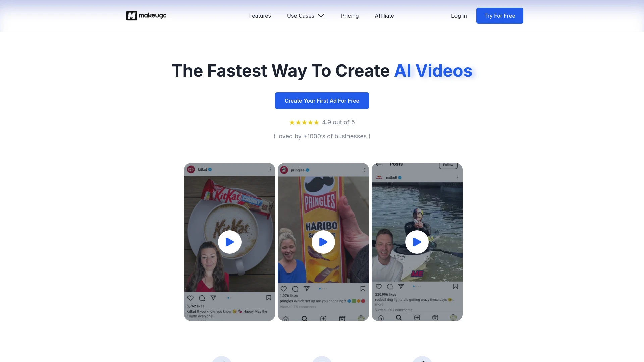Click the share icon on KitKat post
Screen dimensions: 644x362
[212, 297]
